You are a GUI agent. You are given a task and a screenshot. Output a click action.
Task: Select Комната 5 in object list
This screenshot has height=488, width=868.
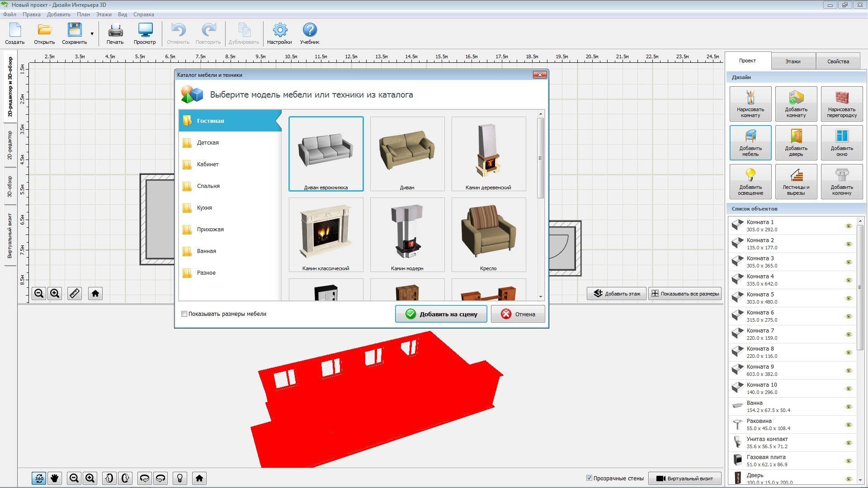coord(792,298)
